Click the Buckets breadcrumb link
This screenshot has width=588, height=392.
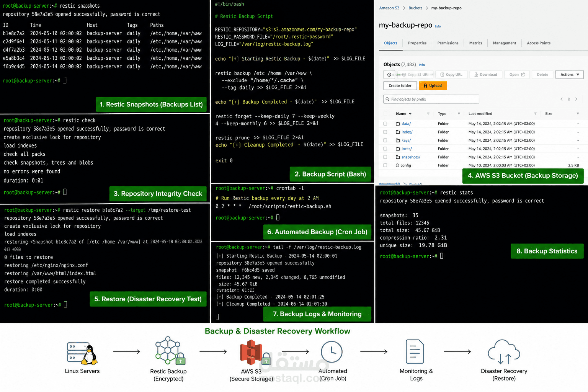point(415,8)
